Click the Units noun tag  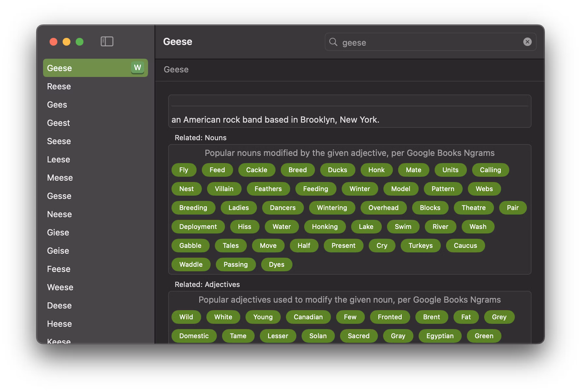coord(450,170)
